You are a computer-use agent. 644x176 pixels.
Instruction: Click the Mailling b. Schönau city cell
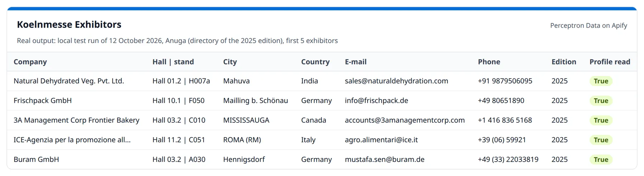[255, 101]
